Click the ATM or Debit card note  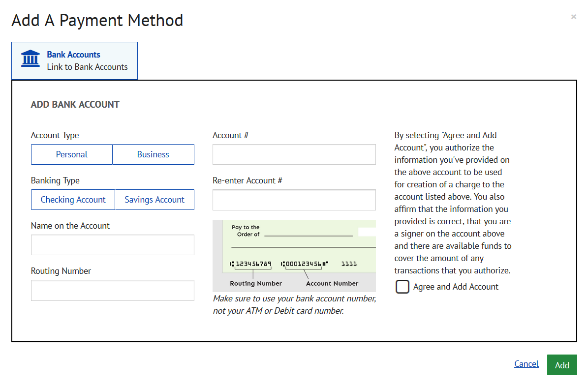294,305
